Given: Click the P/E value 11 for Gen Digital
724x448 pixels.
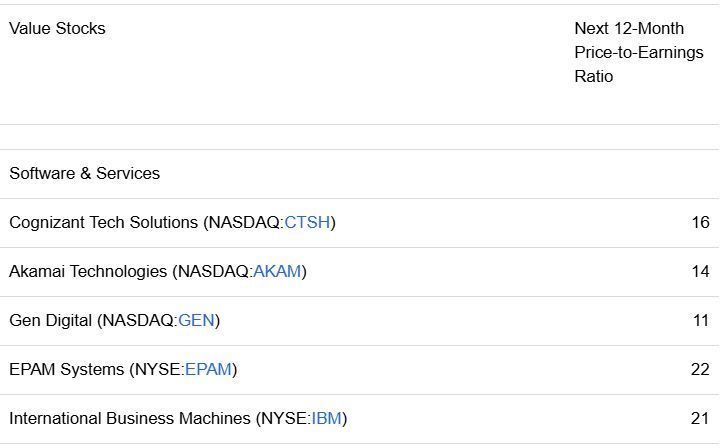Looking at the screenshot, I should (700, 321).
